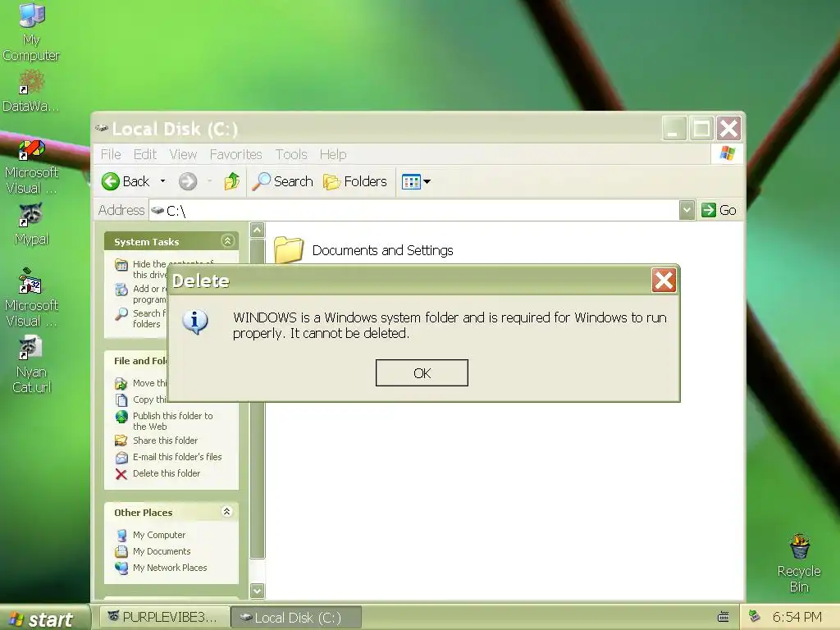Click the Move this folder icon

pos(121,384)
